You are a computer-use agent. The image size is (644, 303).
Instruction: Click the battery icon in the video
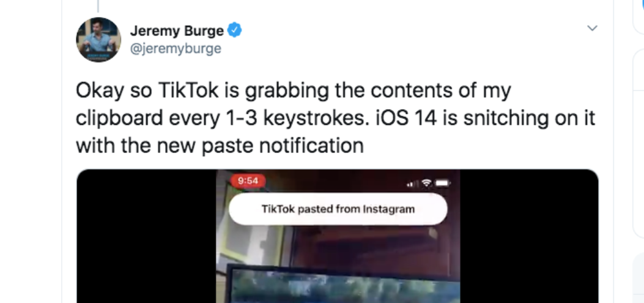pos(443,183)
